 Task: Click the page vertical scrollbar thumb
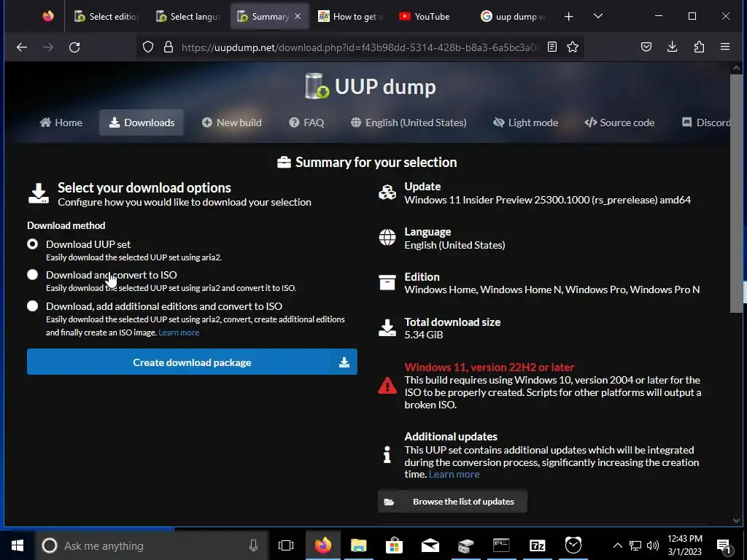736,193
